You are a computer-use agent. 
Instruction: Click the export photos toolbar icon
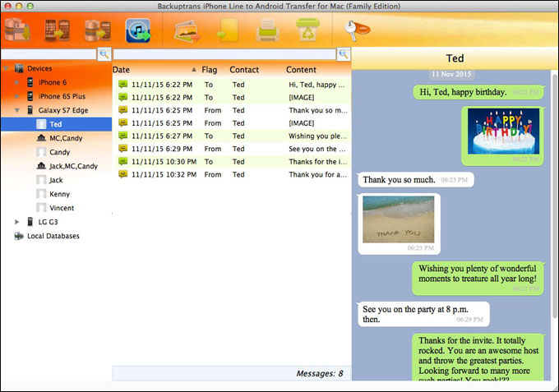[187, 31]
